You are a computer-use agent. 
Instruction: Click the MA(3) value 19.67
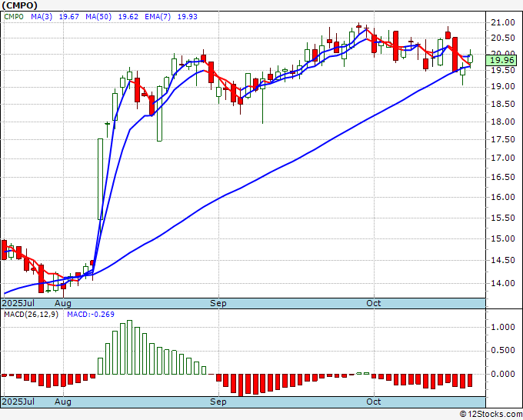68,17
